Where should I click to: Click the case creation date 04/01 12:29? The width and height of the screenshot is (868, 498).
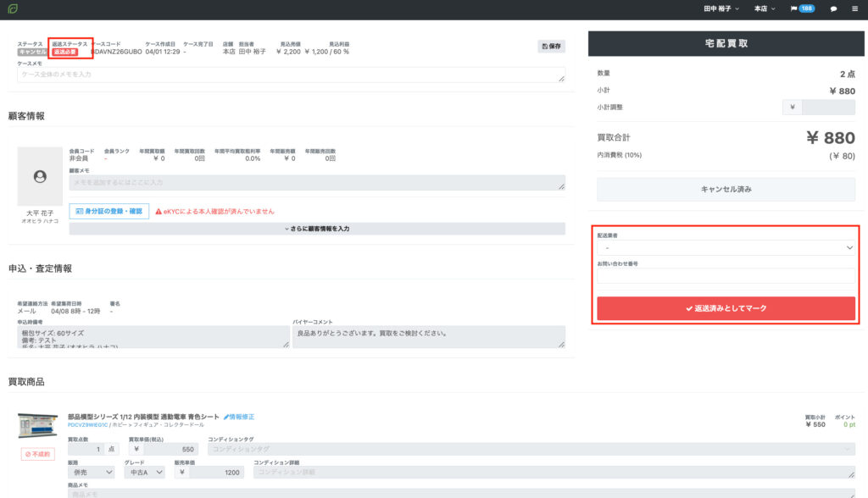coord(163,52)
